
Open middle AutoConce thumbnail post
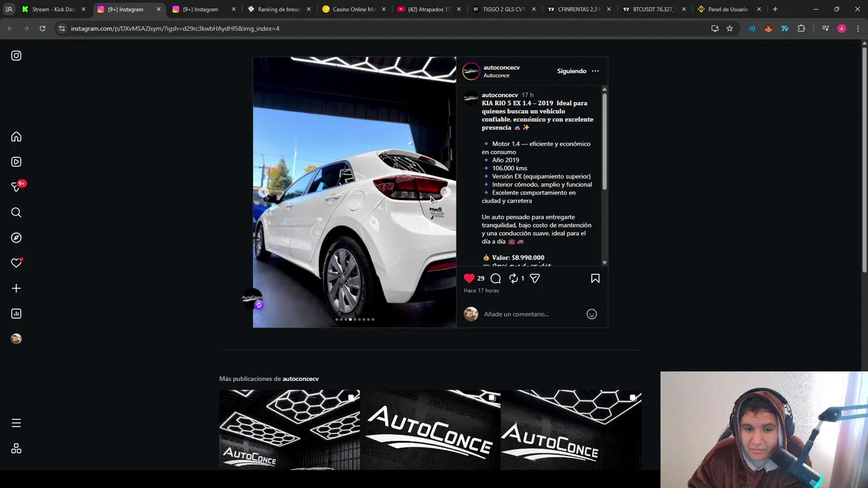[431, 430]
